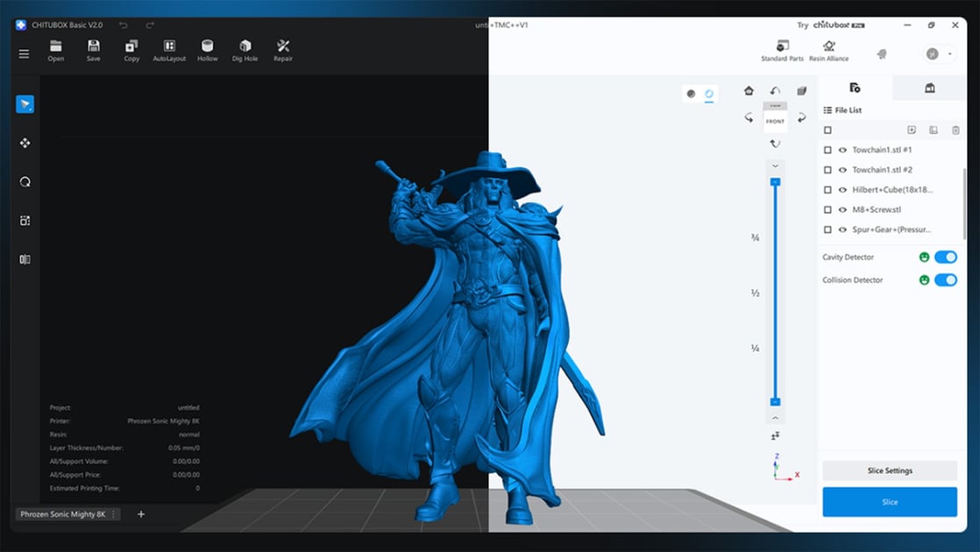Open Slice Settings
This screenshot has height=552, width=980.
pyautogui.click(x=889, y=471)
